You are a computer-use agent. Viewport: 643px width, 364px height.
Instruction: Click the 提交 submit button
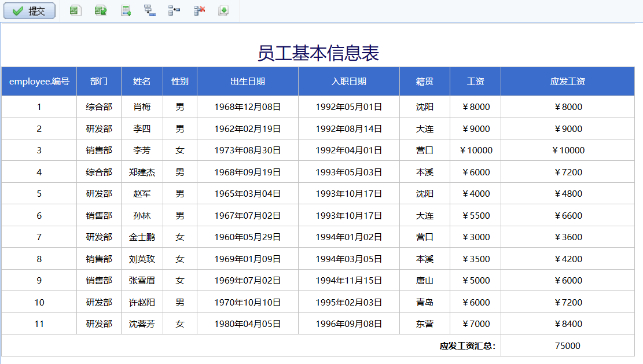(30, 11)
